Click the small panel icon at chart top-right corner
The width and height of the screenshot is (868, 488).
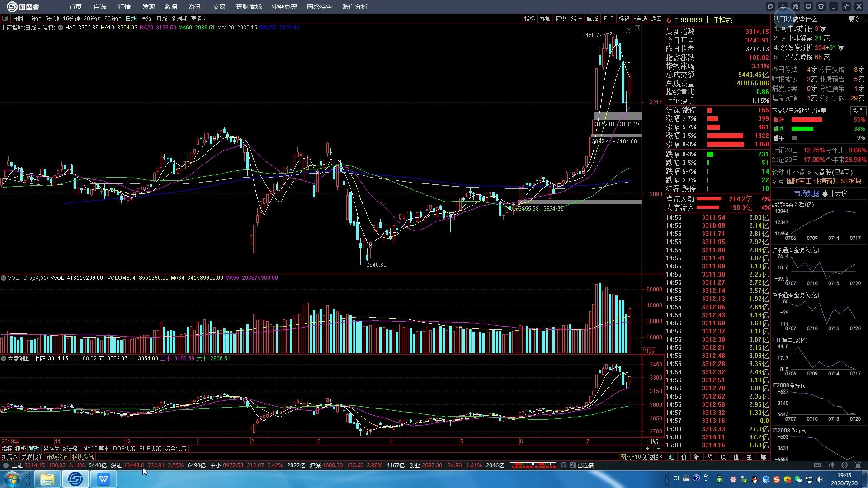pos(637,28)
